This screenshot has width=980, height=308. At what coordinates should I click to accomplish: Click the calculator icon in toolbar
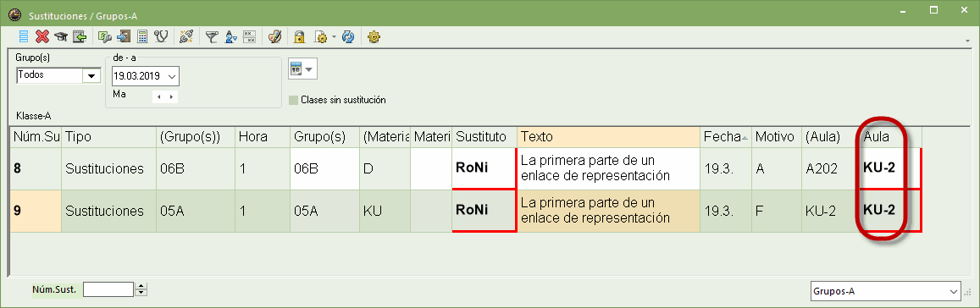[142, 37]
